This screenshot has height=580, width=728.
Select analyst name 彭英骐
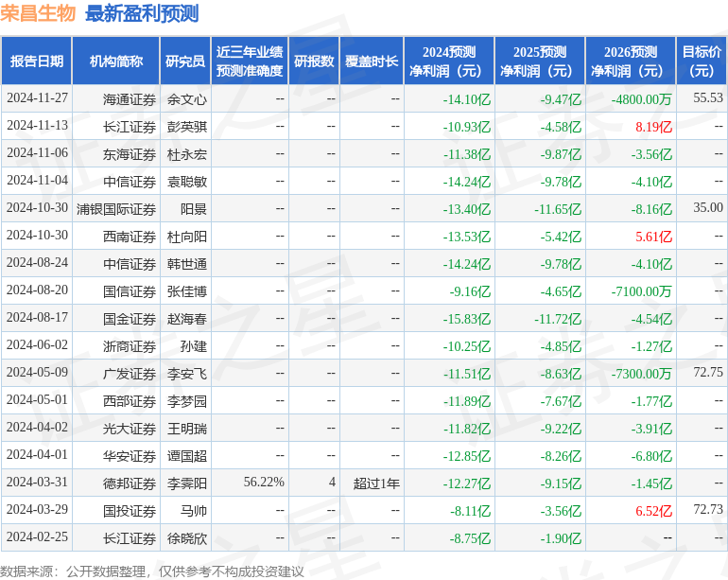tap(186, 127)
